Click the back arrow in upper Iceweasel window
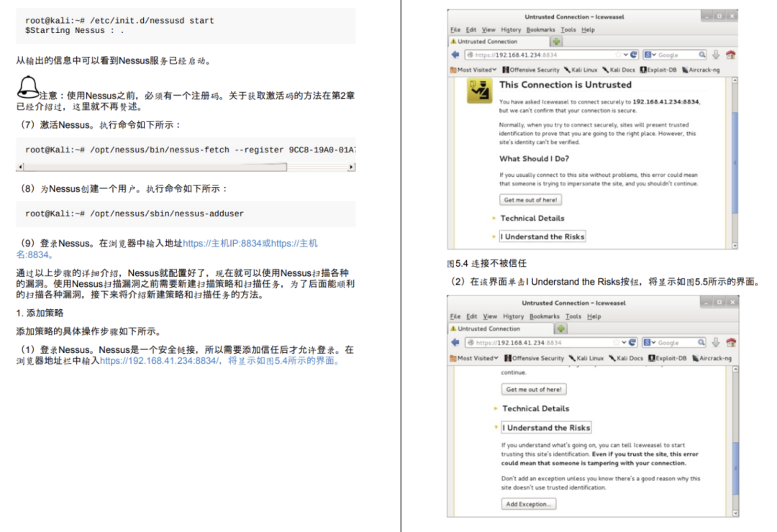Viewport: 777px width, 532px height. click(x=455, y=55)
